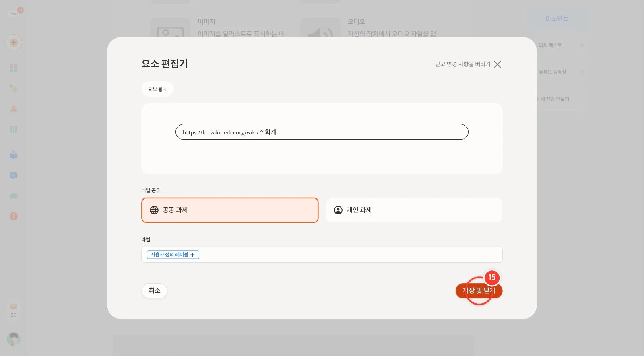Click the 오디오 option heading in the background

pos(356,21)
